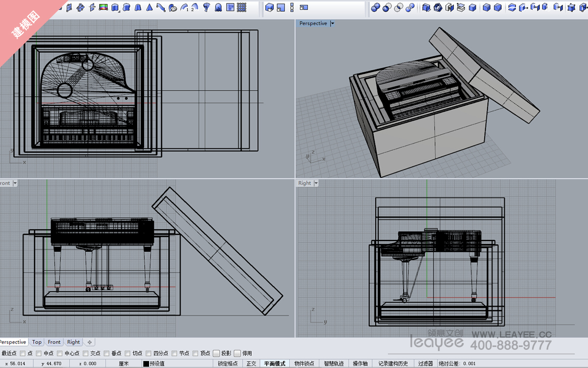Viewport: 588px width, 368px height.
Task: Check the 四分点 osnap option
Action: point(149,353)
